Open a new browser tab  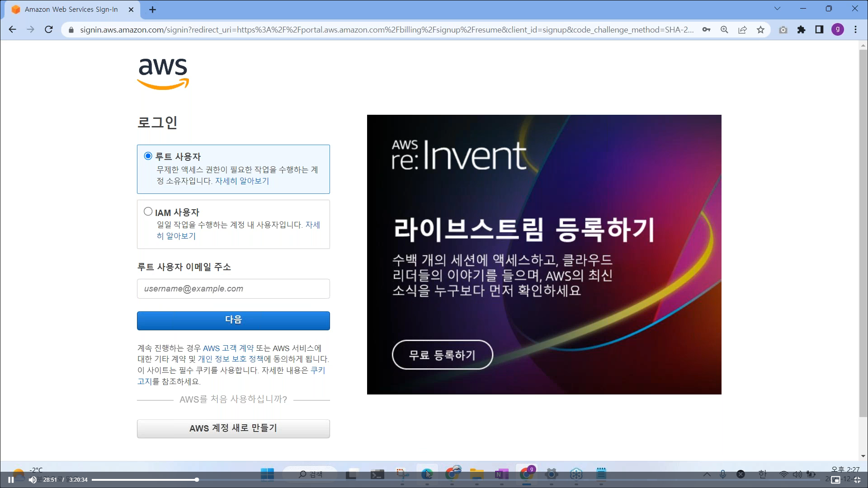click(153, 9)
